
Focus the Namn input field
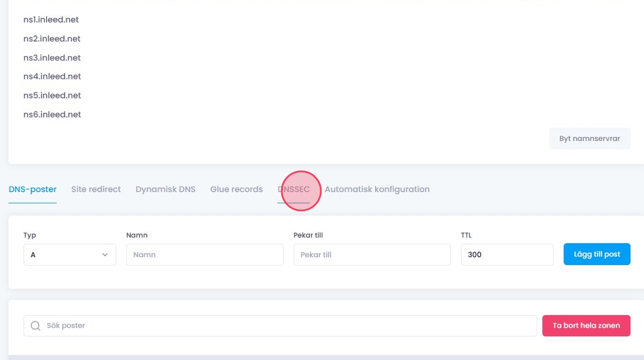coord(205,255)
